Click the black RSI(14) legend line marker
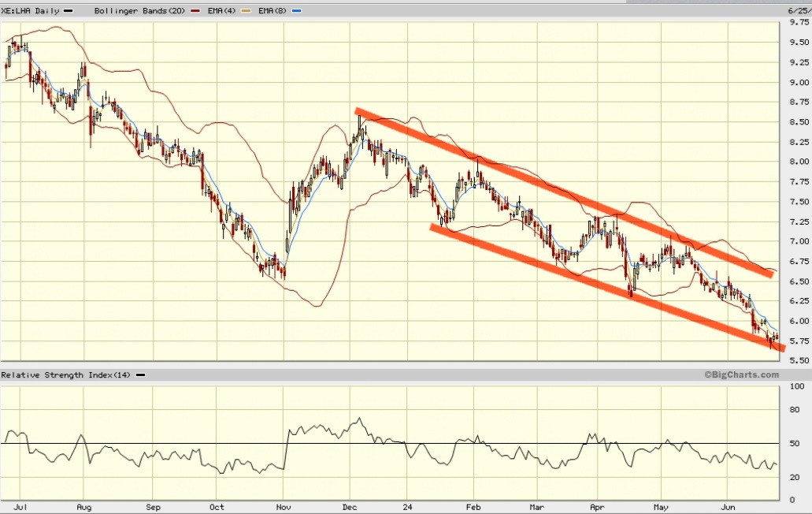The height and width of the screenshot is (514, 812). pyautogui.click(x=142, y=375)
